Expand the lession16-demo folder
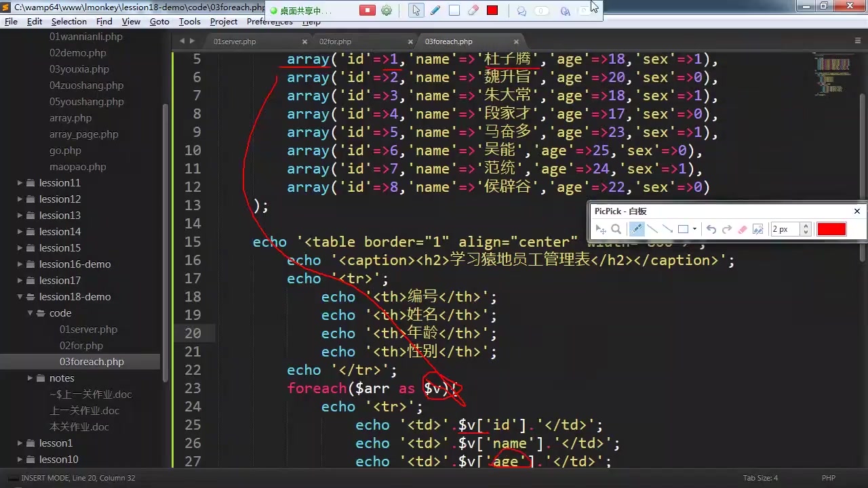868x488 pixels. 20,264
